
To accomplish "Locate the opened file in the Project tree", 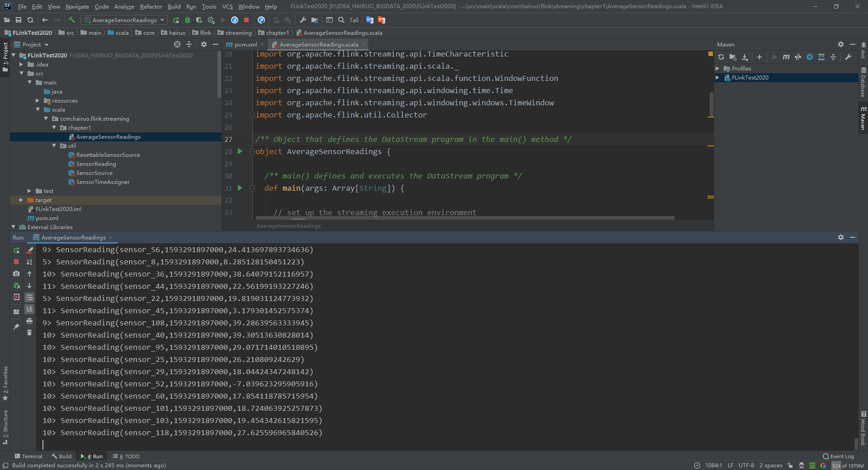I will coord(177,44).
